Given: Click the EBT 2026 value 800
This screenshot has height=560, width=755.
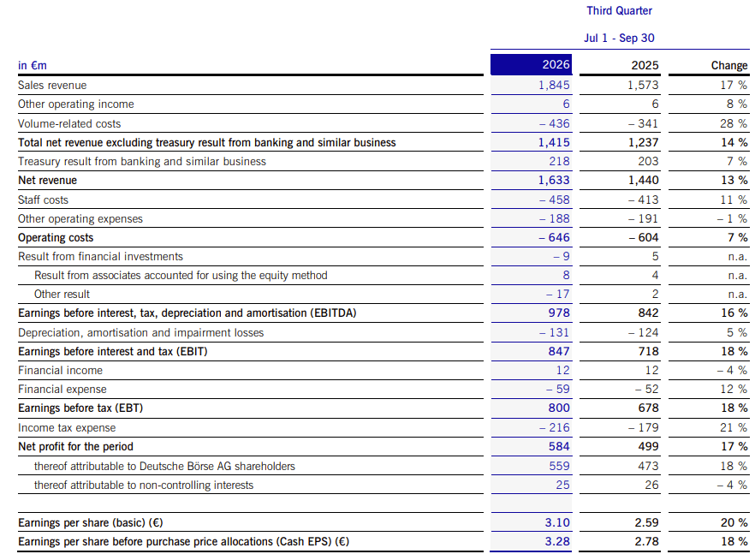Looking at the screenshot, I should [x=559, y=408].
